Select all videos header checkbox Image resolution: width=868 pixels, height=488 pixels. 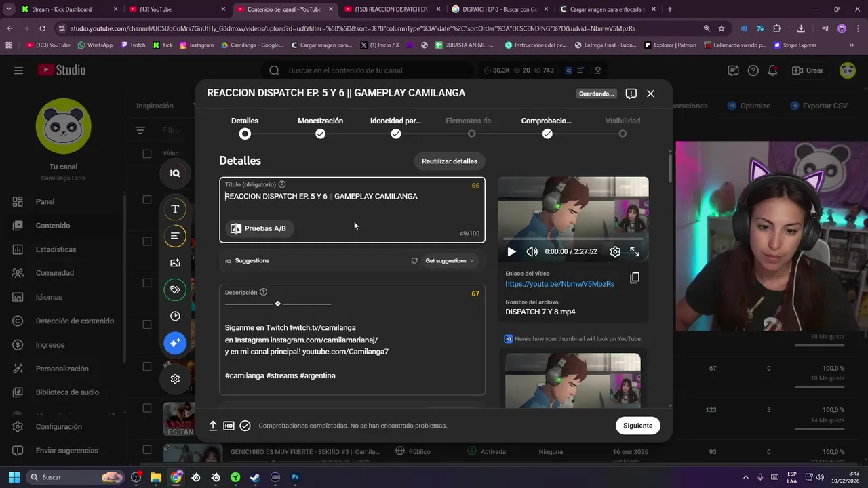point(147,154)
